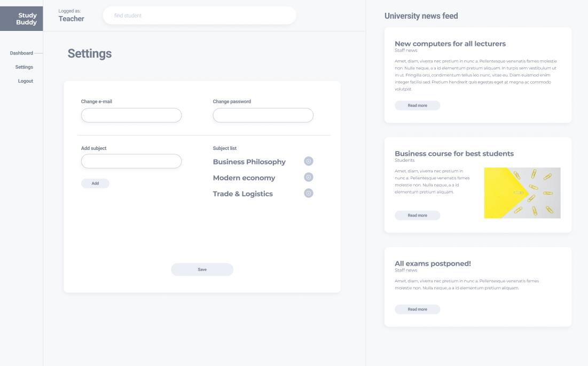Click the Add subject input box
This screenshot has width=588, height=366.
[x=131, y=161]
